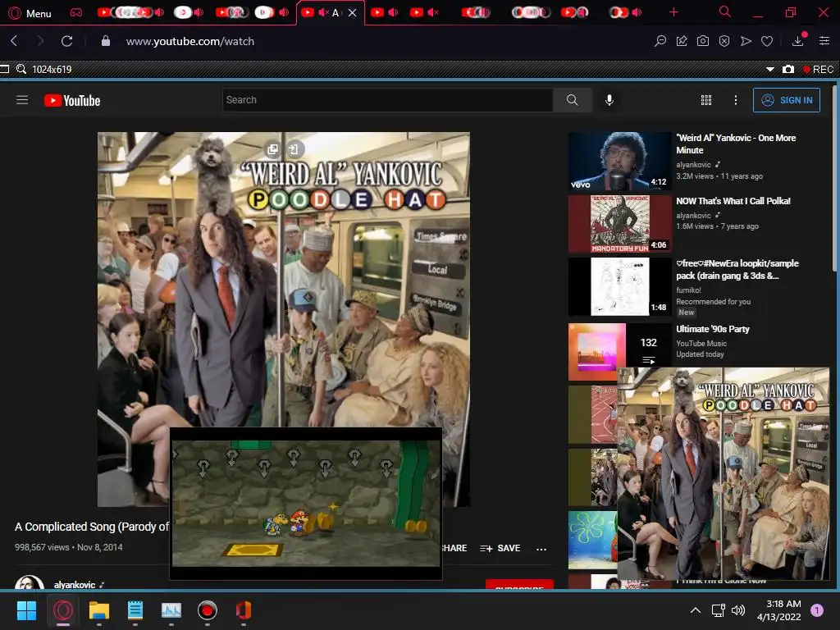The width and height of the screenshot is (840, 630).
Task: Take screenshot with recorder camera icon
Action: [x=788, y=69]
